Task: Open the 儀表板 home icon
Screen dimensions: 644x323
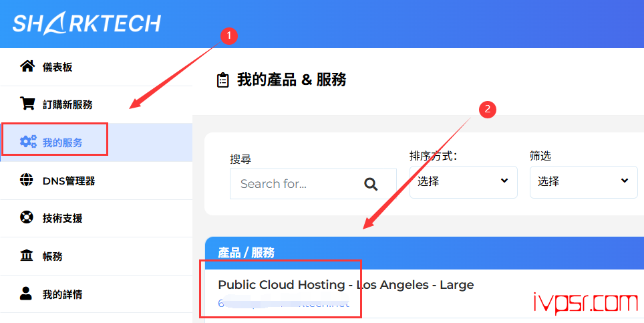Action: [27, 66]
